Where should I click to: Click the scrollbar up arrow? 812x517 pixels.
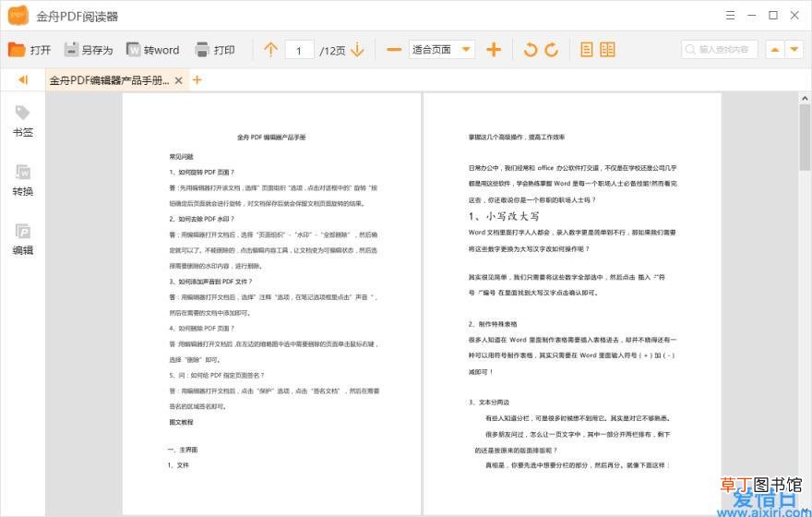[805, 98]
